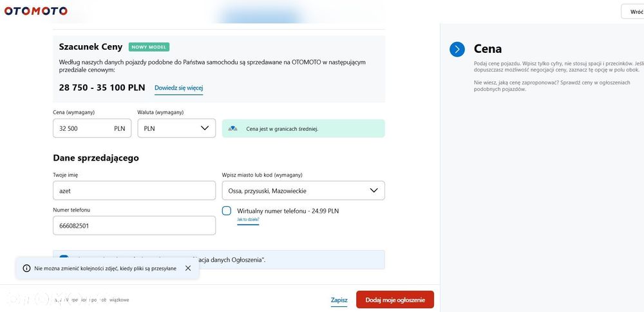Click the info icon in the notification
The height and width of the screenshot is (312, 644).
point(26,268)
